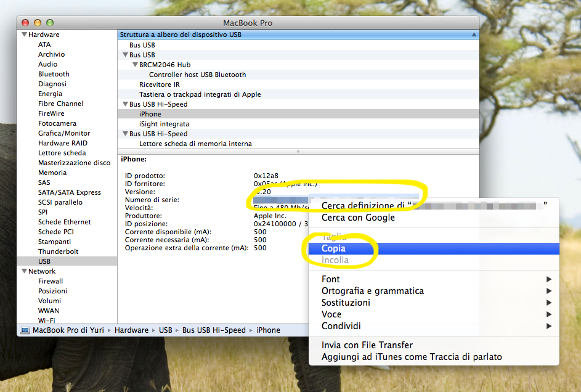The image size is (581, 392).
Task: Select Posizioni under Network
Action: click(x=52, y=291)
